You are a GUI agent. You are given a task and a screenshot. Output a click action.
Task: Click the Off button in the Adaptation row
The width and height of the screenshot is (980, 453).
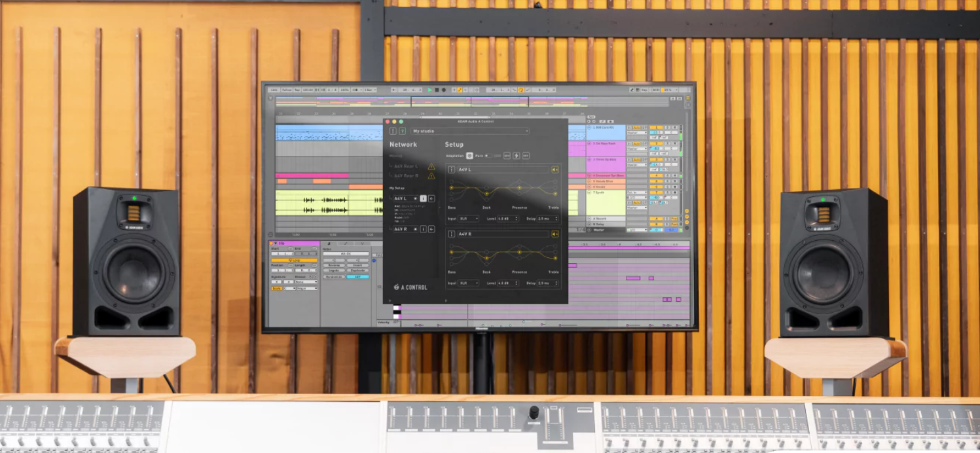[526, 156]
